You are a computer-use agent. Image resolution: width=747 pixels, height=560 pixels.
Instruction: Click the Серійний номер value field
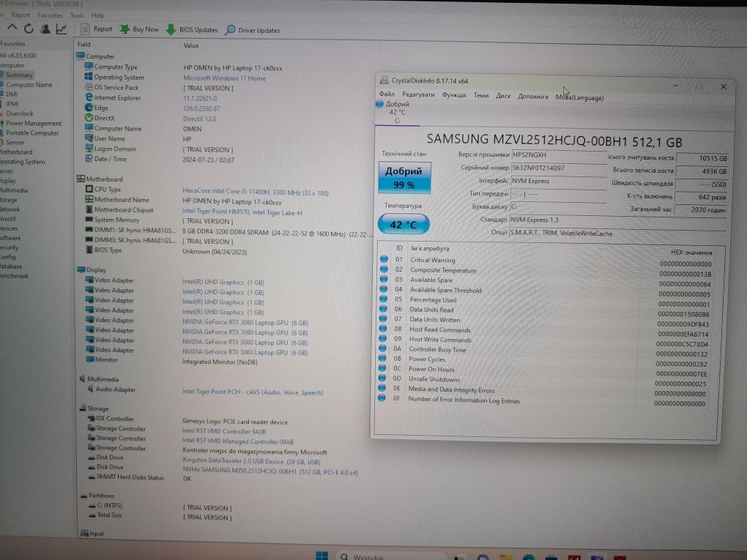(x=558, y=168)
